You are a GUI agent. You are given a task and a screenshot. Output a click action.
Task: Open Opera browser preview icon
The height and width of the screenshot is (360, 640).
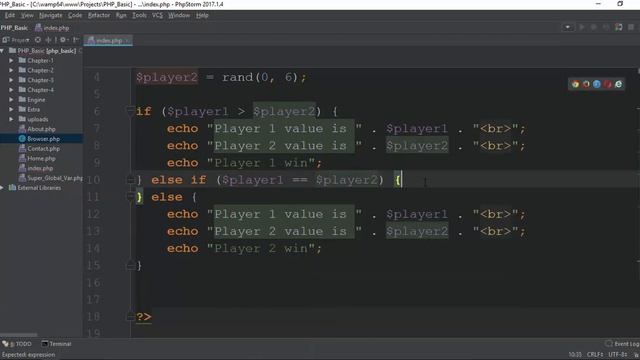(608, 84)
